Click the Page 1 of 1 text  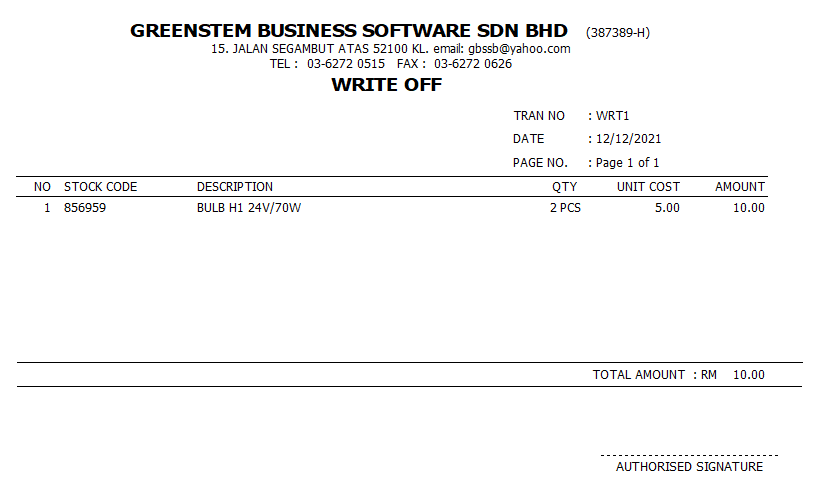[x=627, y=162]
